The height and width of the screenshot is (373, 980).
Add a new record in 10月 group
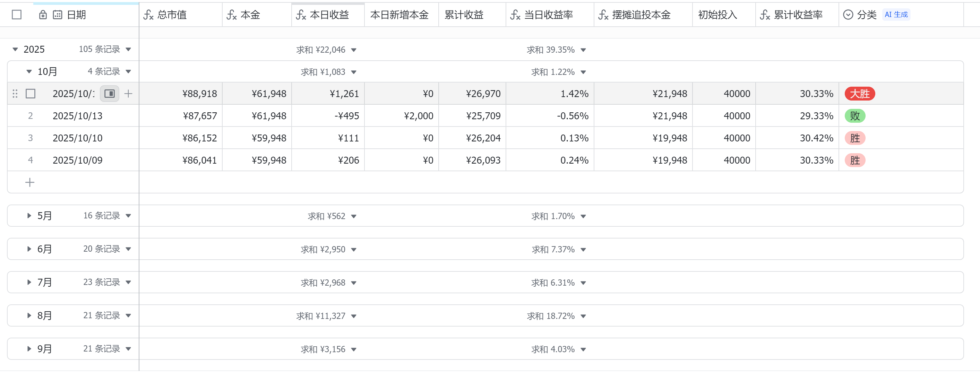click(30, 182)
